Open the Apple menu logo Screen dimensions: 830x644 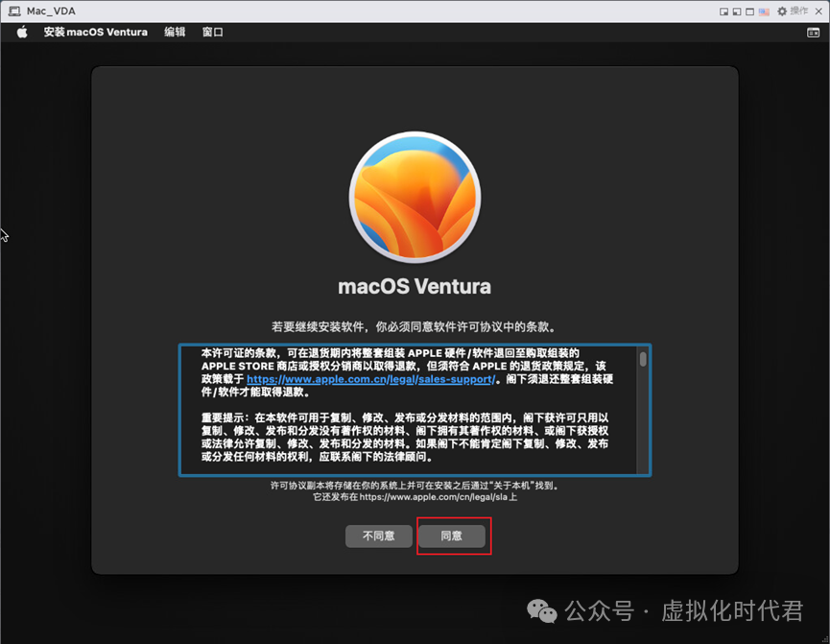pos(22,33)
